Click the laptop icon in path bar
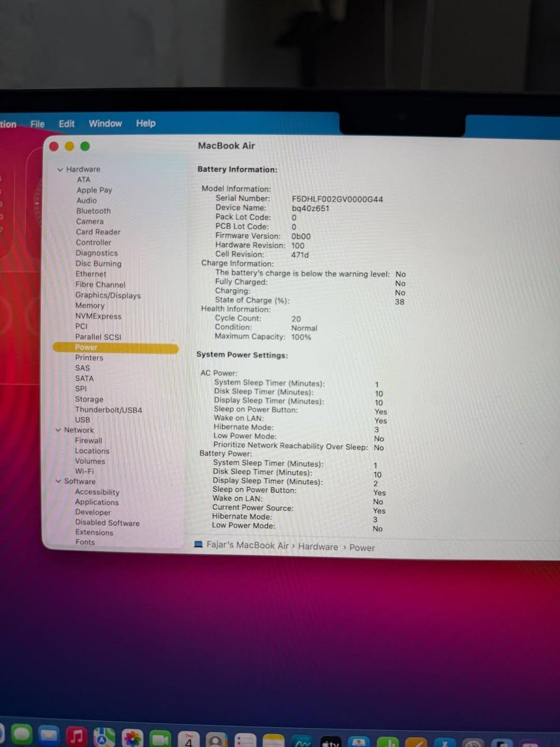The height and width of the screenshot is (747, 560). [x=198, y=545]
